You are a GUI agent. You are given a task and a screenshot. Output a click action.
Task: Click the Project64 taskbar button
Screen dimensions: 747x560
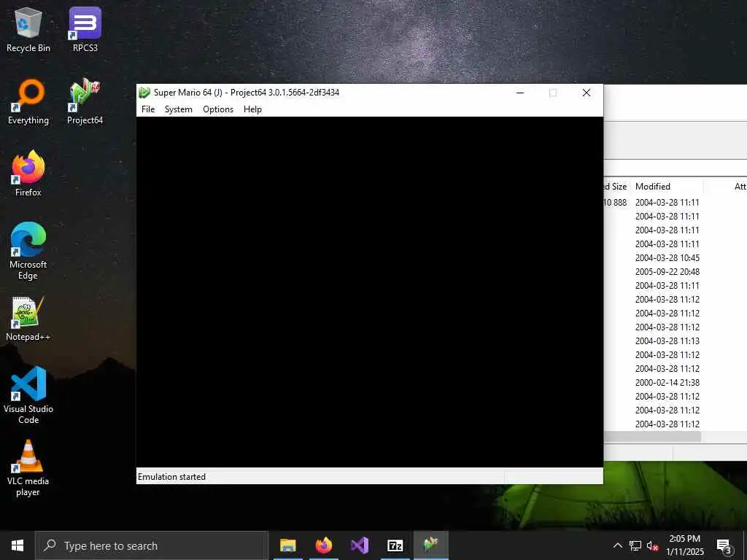coord(430,545)
